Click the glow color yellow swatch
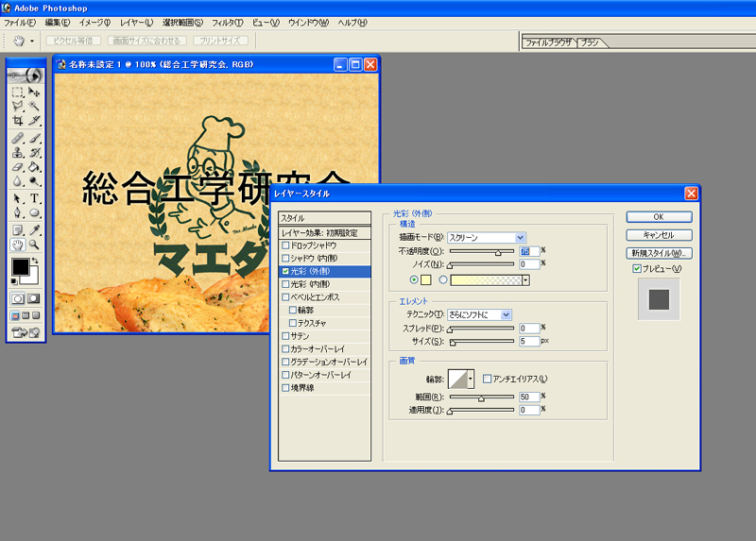The image size is (756, 541). point(426,279)
